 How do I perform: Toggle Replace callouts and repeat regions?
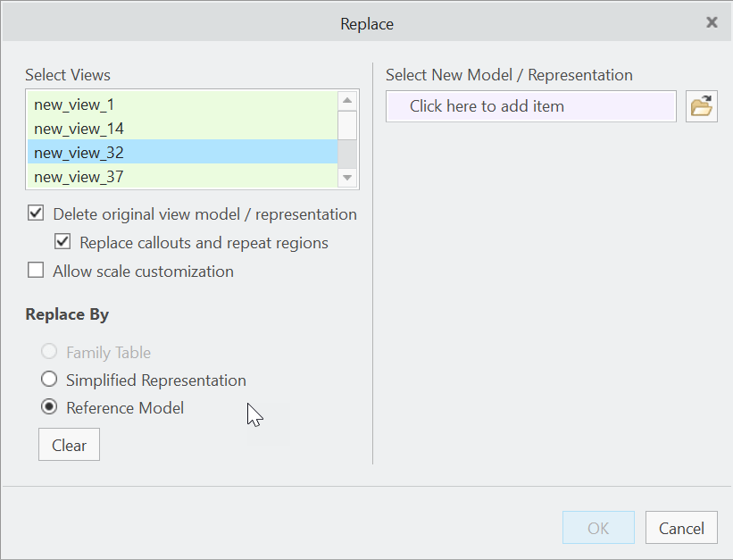click(62, 242)
